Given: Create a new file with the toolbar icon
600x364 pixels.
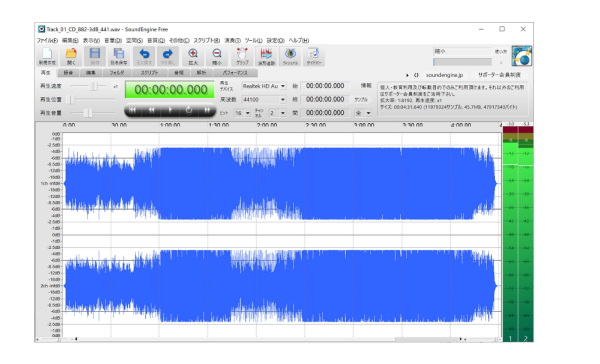Looking at the screenshot, I should click(x=47, y=56).
